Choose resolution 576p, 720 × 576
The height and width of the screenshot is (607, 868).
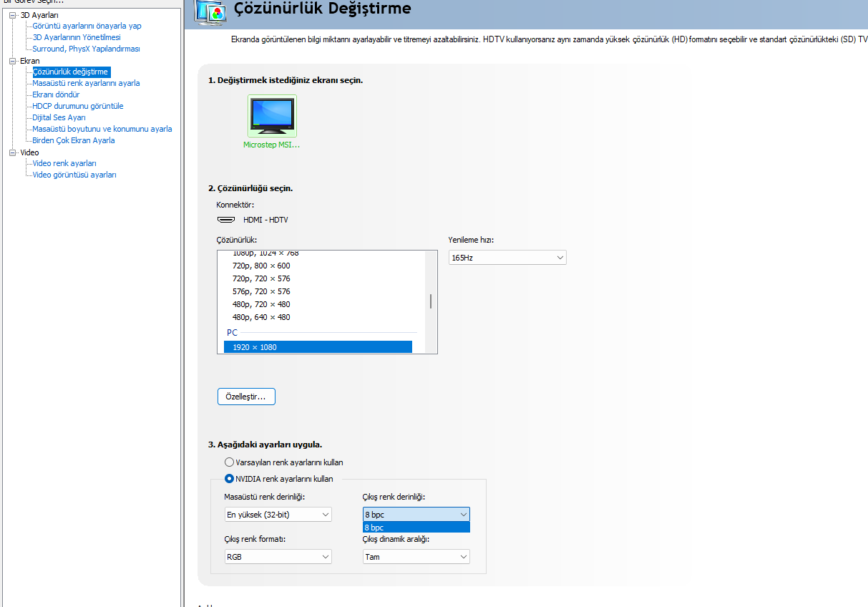pos(261,291)
